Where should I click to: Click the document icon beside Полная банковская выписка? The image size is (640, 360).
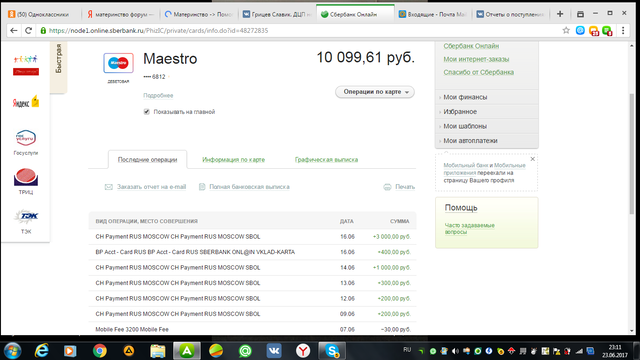[x=202, y=187]
